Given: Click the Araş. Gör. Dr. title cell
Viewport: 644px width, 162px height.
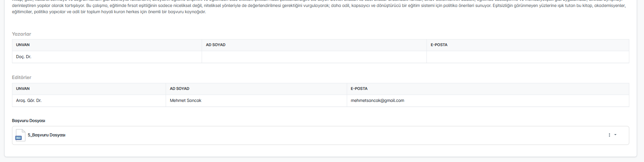Looking at the screenshot, I should click(29, 101).
